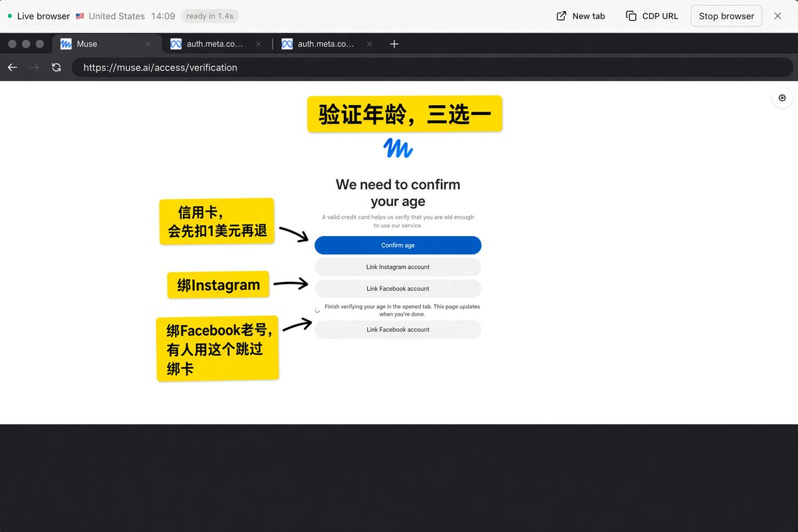Click the Muse favicon in the first tab
This screenshot has width=798, height=532.
pos(66,44)
